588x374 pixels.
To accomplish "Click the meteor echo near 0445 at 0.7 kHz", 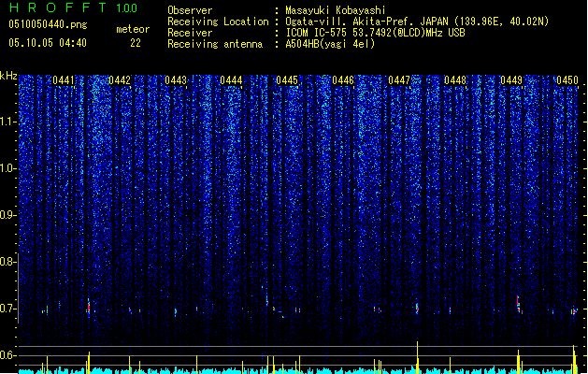I will click(x=297, y=309).
